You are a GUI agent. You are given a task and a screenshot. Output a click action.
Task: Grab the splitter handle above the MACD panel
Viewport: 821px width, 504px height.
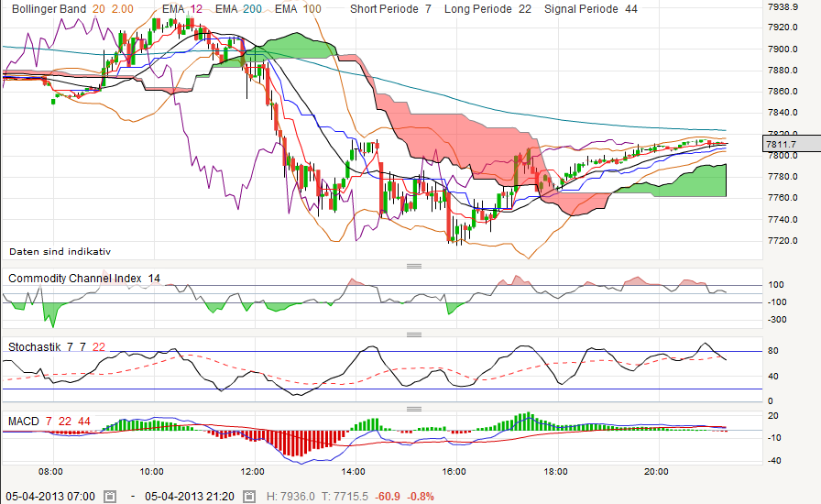414,410
